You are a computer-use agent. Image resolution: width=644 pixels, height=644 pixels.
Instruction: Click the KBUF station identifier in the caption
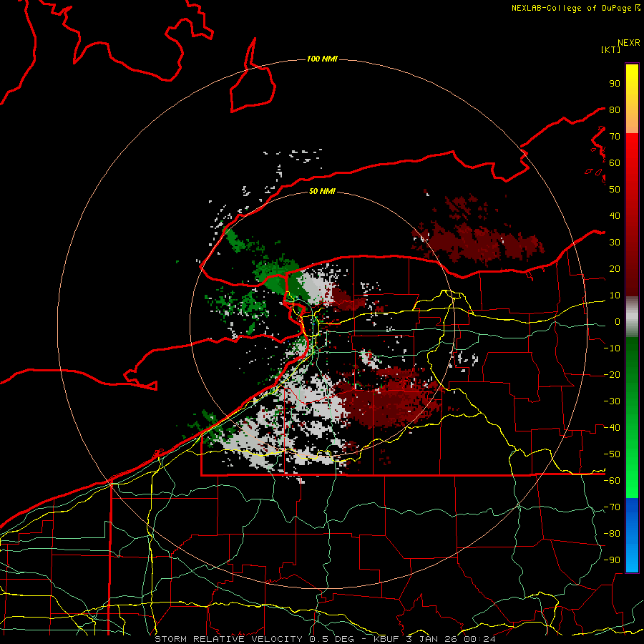click(x=387, y=639)
